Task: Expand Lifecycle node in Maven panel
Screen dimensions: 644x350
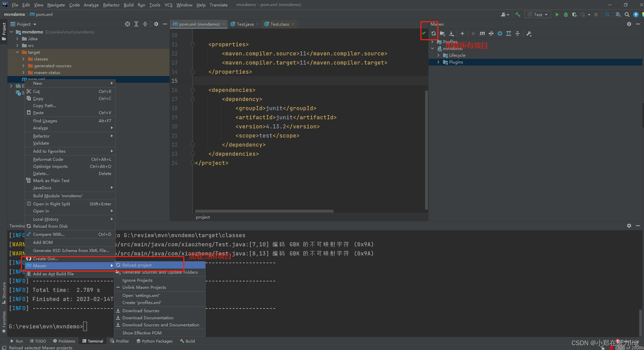Action: coord(438,55)
